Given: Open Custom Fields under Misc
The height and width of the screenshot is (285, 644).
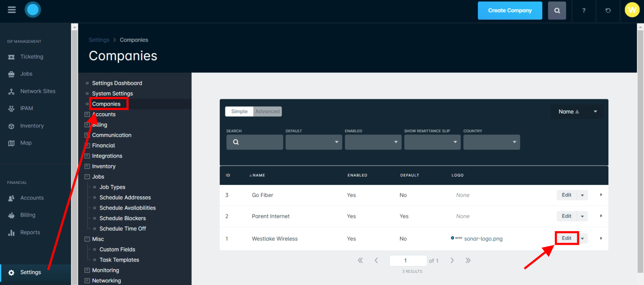Looking at the screenshot, I should tap(117, 249).
